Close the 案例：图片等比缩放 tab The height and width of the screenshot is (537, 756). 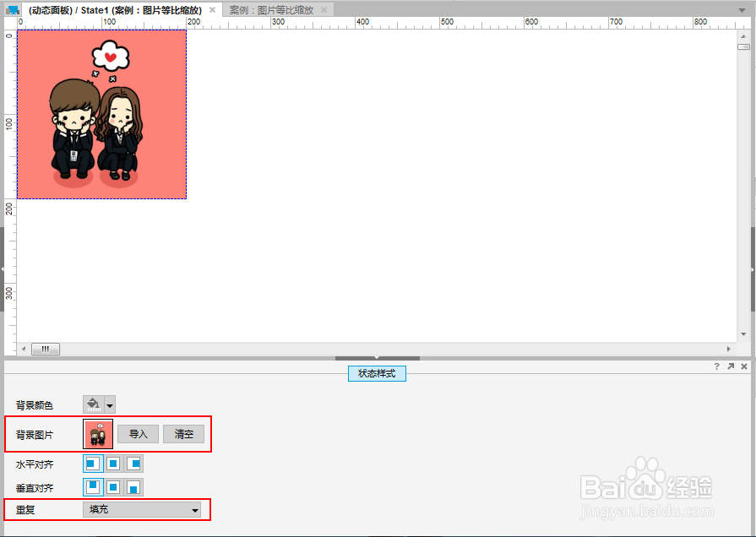click(x=324, y=10)
